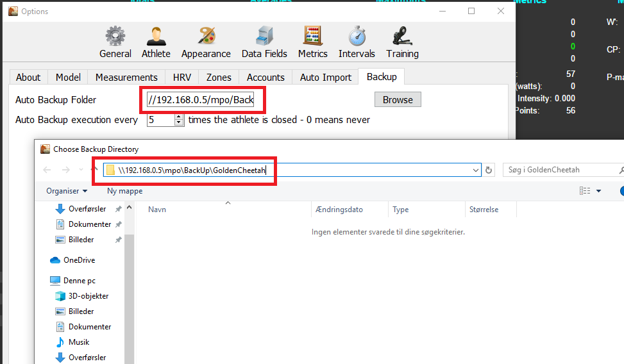Click the view layout icon

pyautogui.click(x=585, y=191)
